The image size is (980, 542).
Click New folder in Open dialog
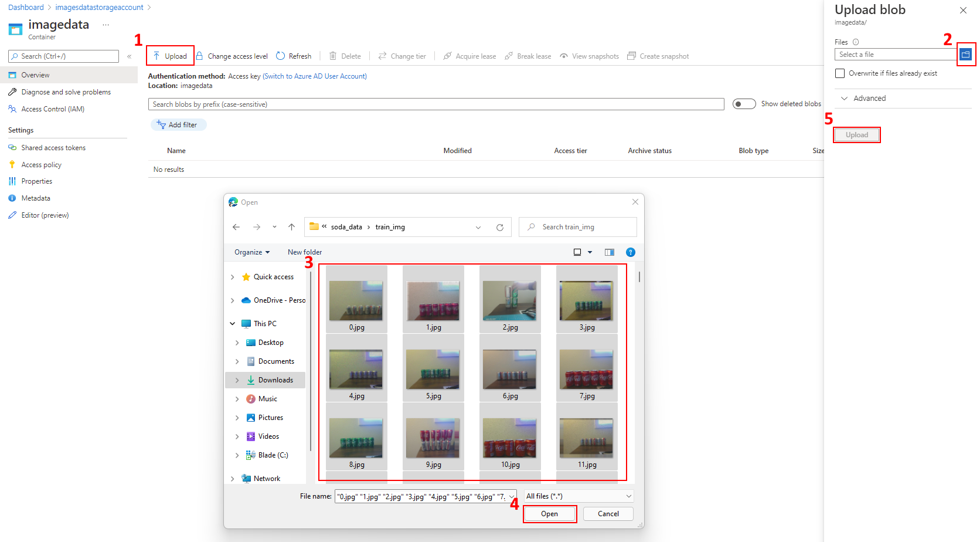[x=305, y=252]
